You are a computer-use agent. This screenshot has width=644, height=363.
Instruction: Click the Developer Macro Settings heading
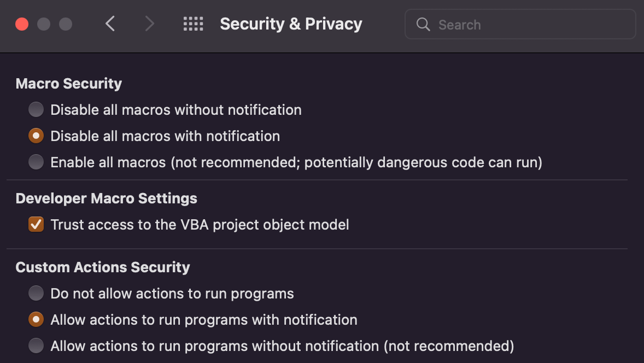(x=107, y=198)
